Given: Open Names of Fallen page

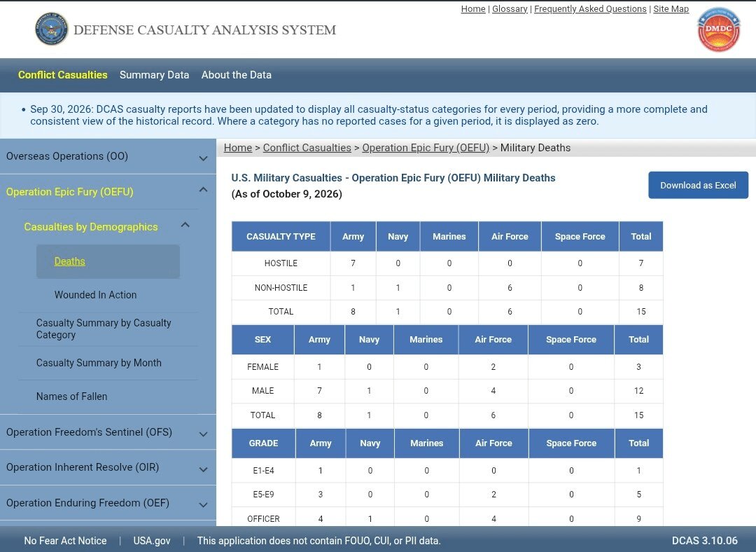Looking at the screenshot, I should coord(72,396).
